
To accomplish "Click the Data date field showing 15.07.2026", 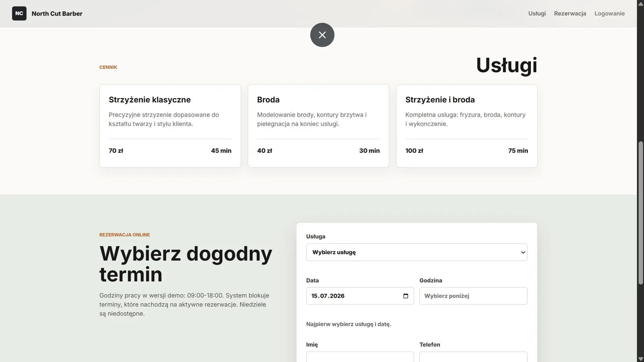I will 360,296.
